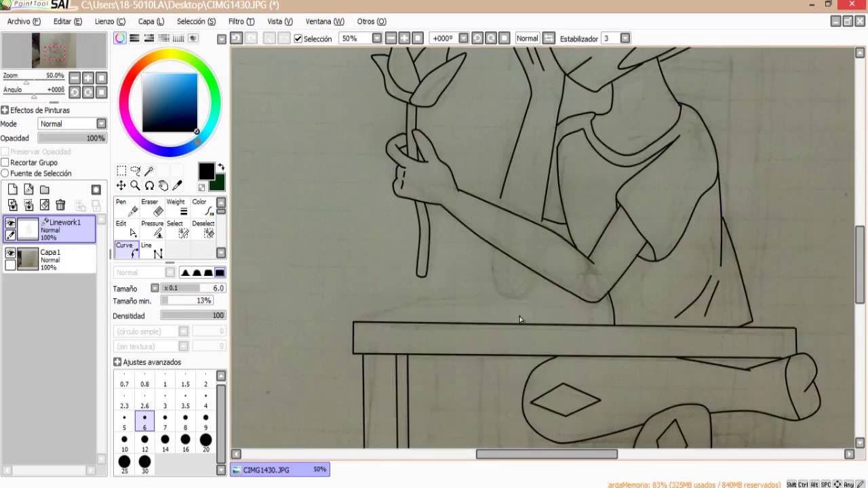Expand the Ajustes avanzados section
The image size is (868, 488).
[117, 362]
